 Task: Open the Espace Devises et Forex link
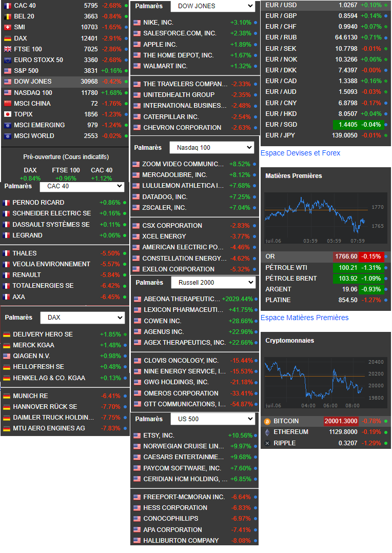(x=300, y=153)
